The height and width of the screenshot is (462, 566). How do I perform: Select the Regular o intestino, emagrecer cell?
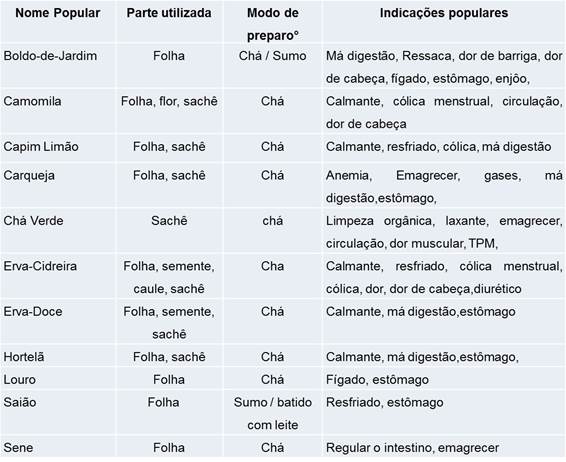[x=413, y=448]
